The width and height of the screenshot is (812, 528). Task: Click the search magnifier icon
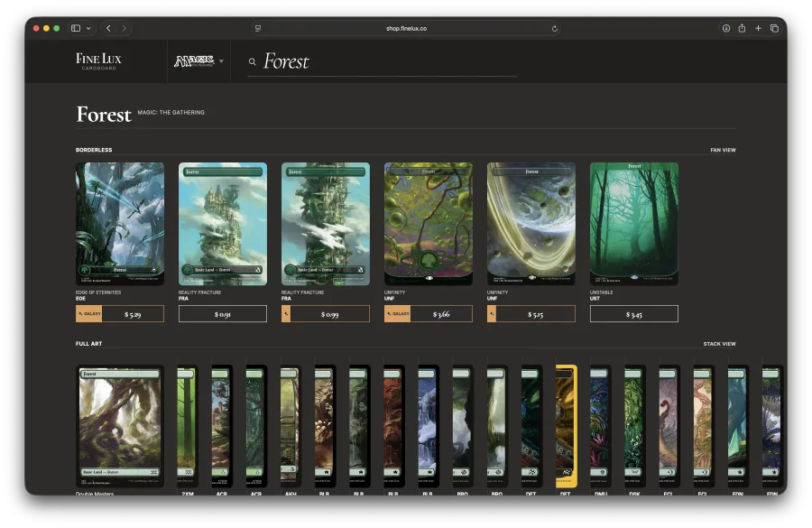pyautogui.click(x=253, y=61)
